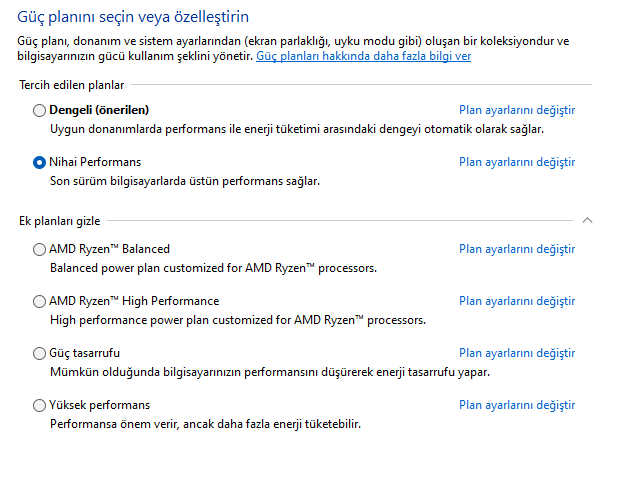Click the Ek planları gizle label
This screenshot has height=479, width=625.
click(x=60, y=221)
